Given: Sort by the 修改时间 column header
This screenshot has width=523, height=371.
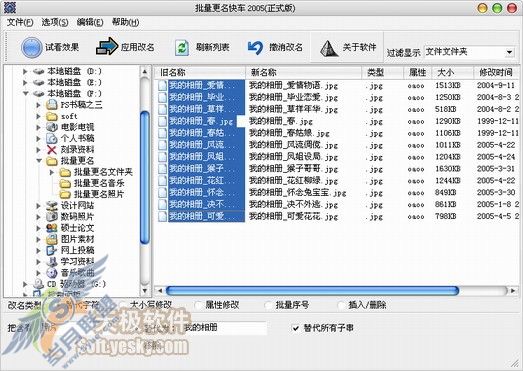Looking at the screenshot, I should (x=497, y=72).
